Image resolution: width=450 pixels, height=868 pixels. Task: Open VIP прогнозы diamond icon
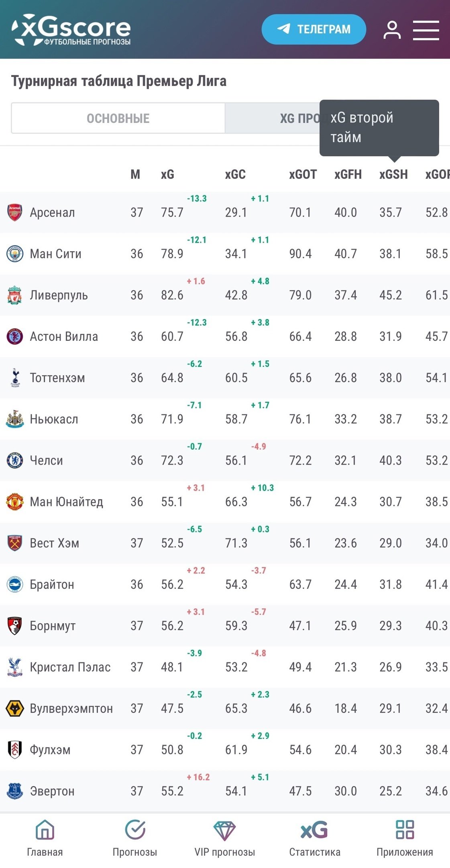point(224,830)
